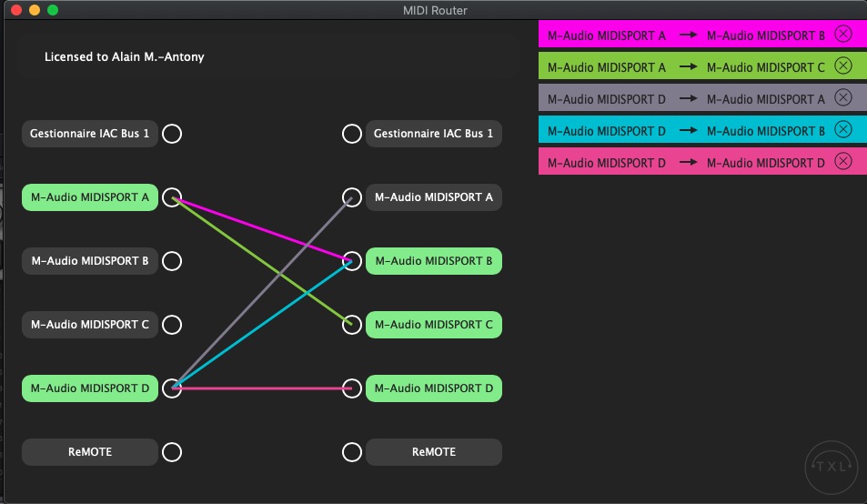Image resolution: width=867 pixels, height=504 pixels.
Task: Remove the MIDISPORT D to MIDISPORT A route
Action: point(842,98)
